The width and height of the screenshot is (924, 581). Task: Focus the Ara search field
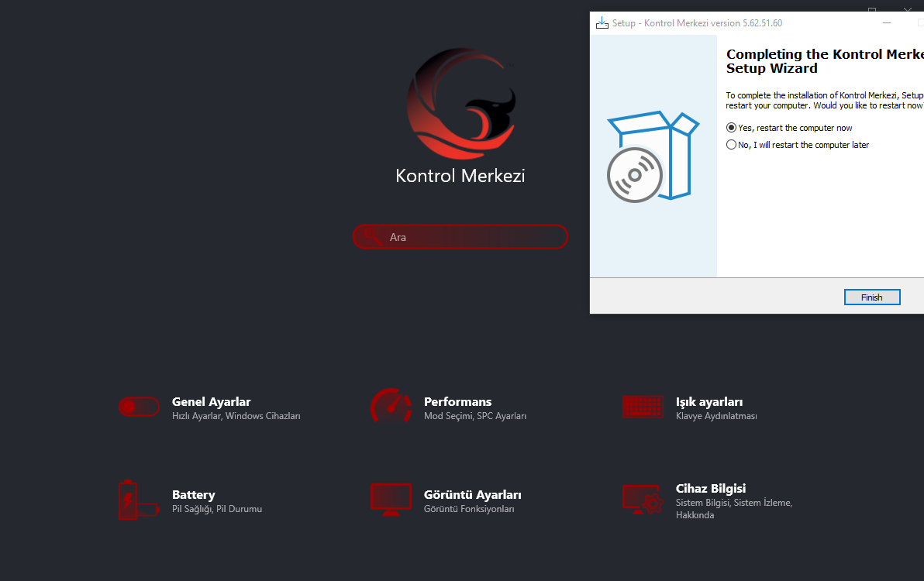(x=460, y=236)
